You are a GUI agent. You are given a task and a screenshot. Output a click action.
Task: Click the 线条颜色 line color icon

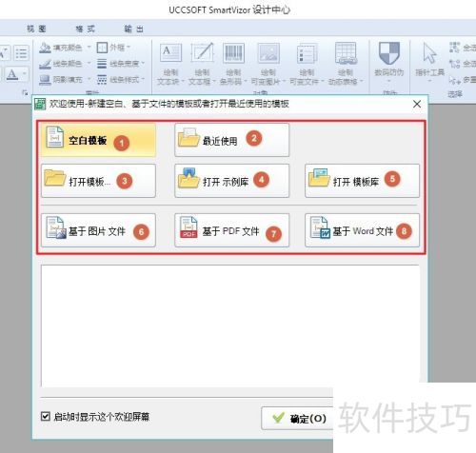(x=45, y=64)
